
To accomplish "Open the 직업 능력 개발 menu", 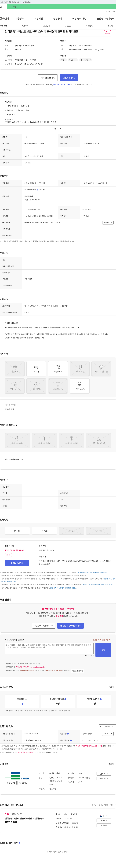I will [x=79, y=19].
